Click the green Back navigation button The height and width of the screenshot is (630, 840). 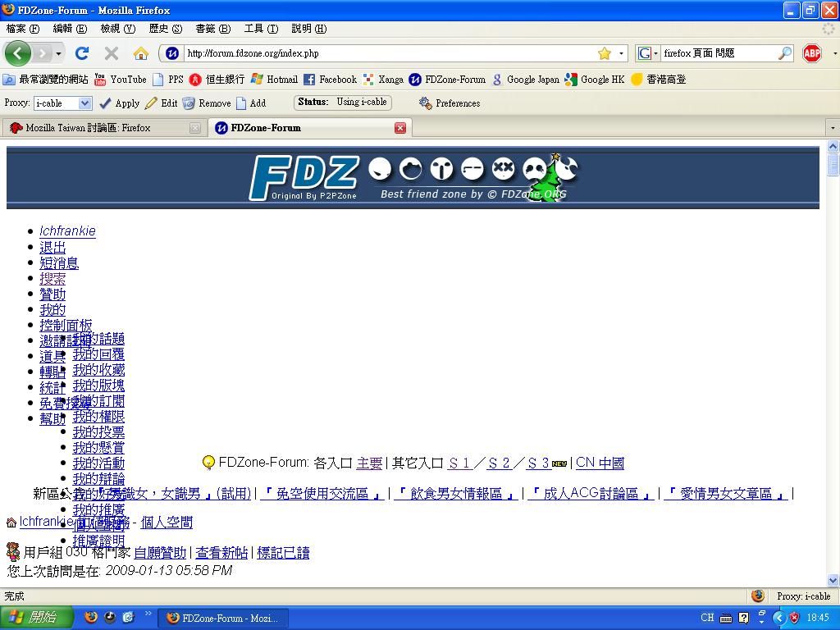18,53
